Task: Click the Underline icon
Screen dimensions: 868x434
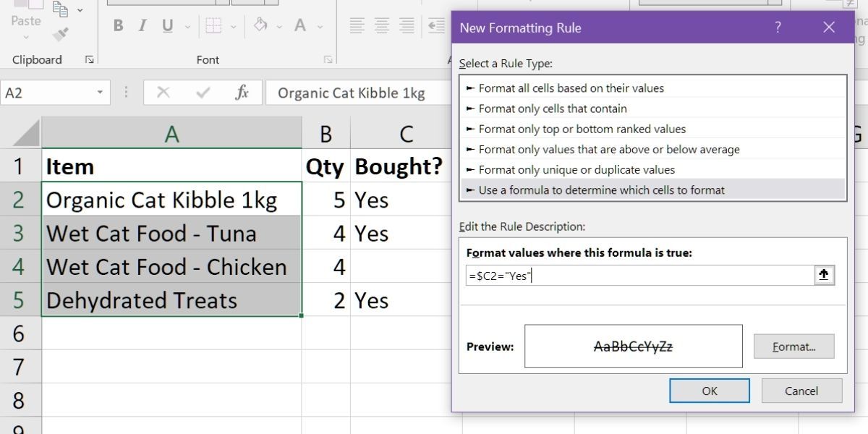Action: click(167, 27)
